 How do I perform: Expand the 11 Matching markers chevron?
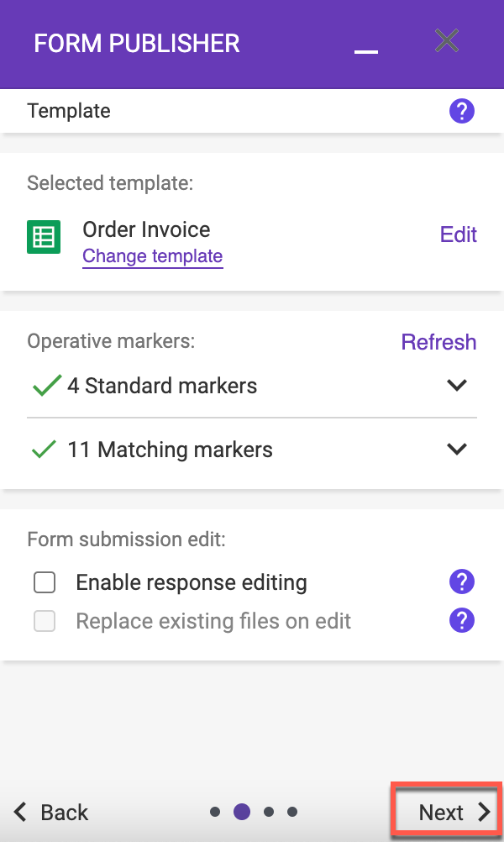click(x=457, y=449)
